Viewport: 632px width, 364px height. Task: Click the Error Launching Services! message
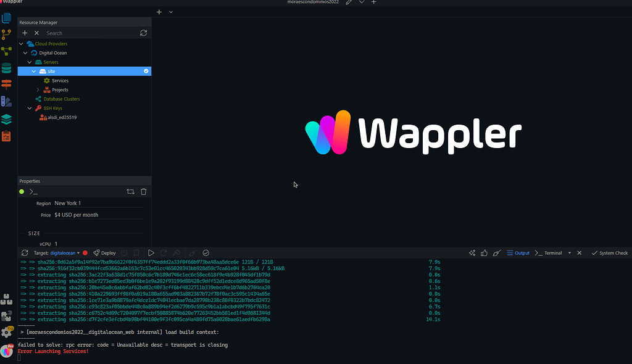click(53, 352)
